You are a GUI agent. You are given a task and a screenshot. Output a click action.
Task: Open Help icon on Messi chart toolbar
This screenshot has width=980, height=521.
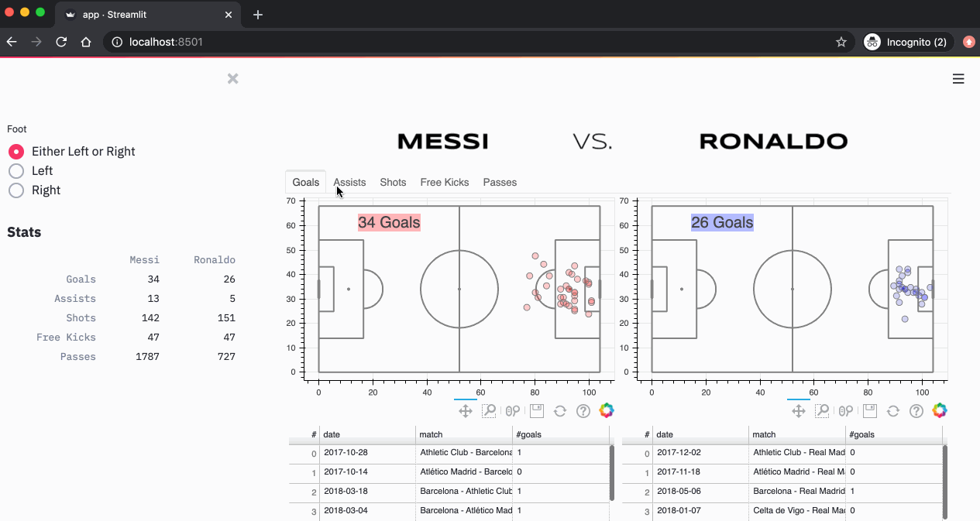coord(583,411)
